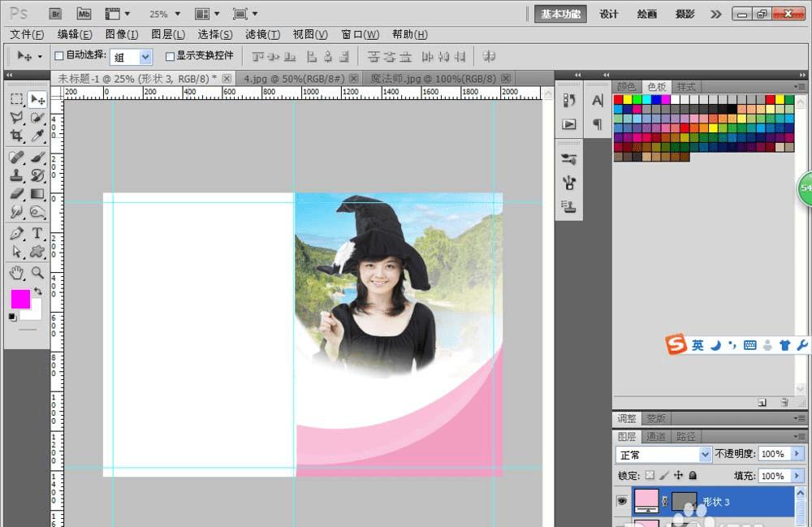812x527 pixels.
Task: Switch to the 通道 tab
Action: tap(655, 437)
